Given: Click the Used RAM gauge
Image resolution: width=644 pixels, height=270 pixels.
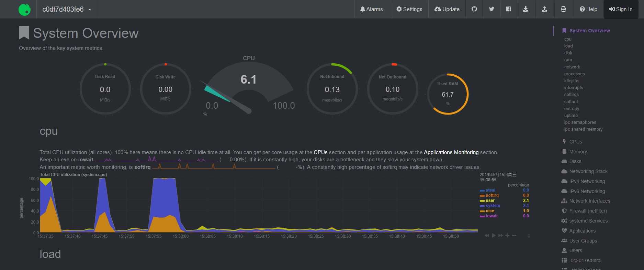Looking at the screenshot, I should click(448, 94).
